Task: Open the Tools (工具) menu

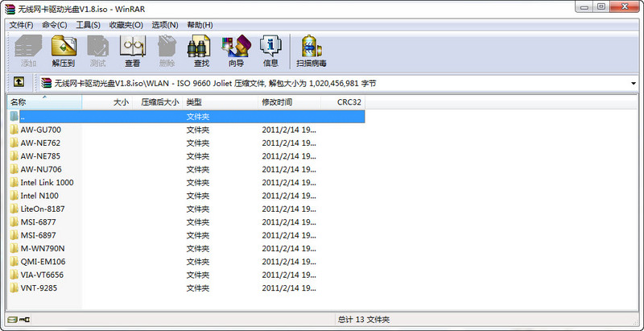Action: point(89,25)
